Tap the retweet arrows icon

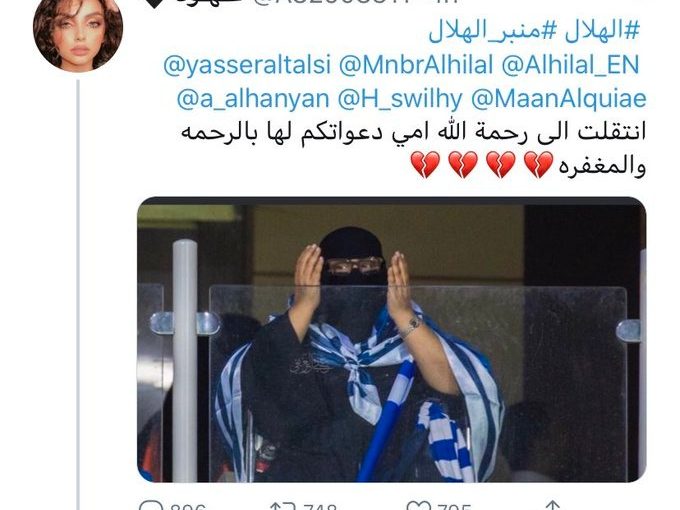pyautogui.click(x=282, y=506)
